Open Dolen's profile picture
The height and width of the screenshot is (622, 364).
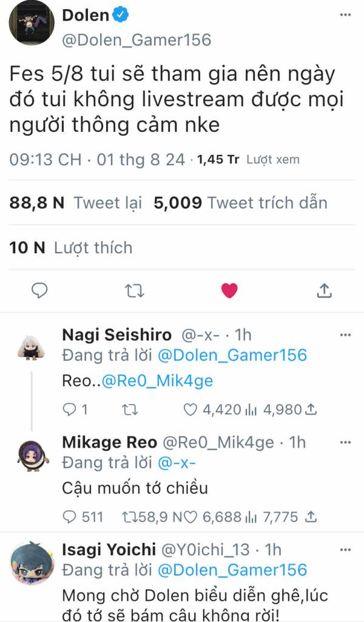point(32,23)
